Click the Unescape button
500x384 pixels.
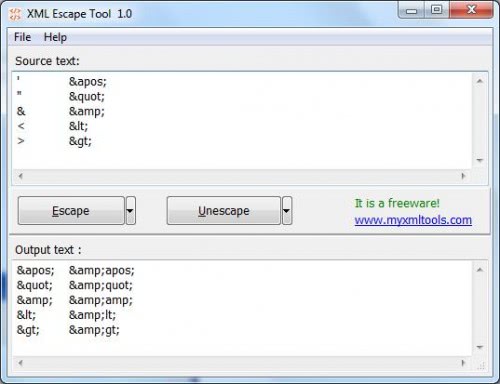click(223, 211)
